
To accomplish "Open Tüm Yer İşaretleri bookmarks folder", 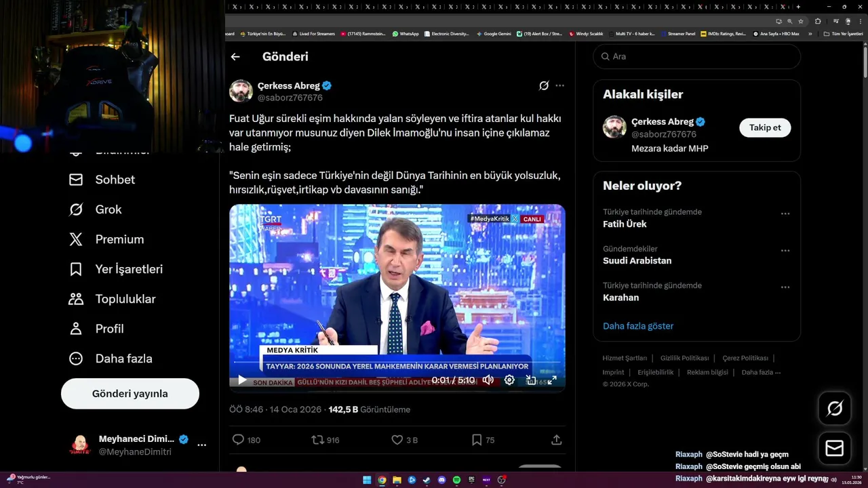I will pyautogui.click(x=844, y=33).
